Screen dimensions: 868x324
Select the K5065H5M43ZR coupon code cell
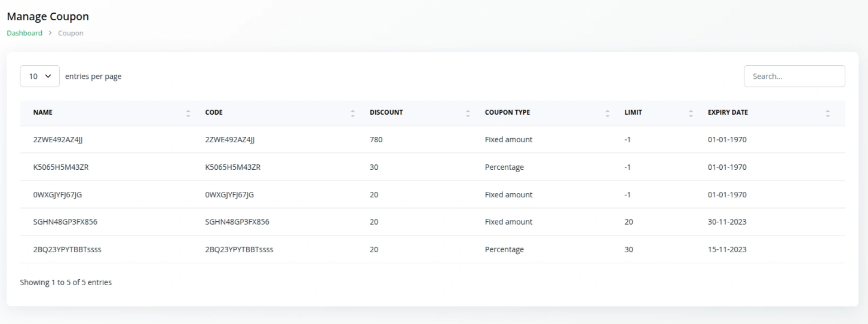pyautogui.click(x=233, y=167)
